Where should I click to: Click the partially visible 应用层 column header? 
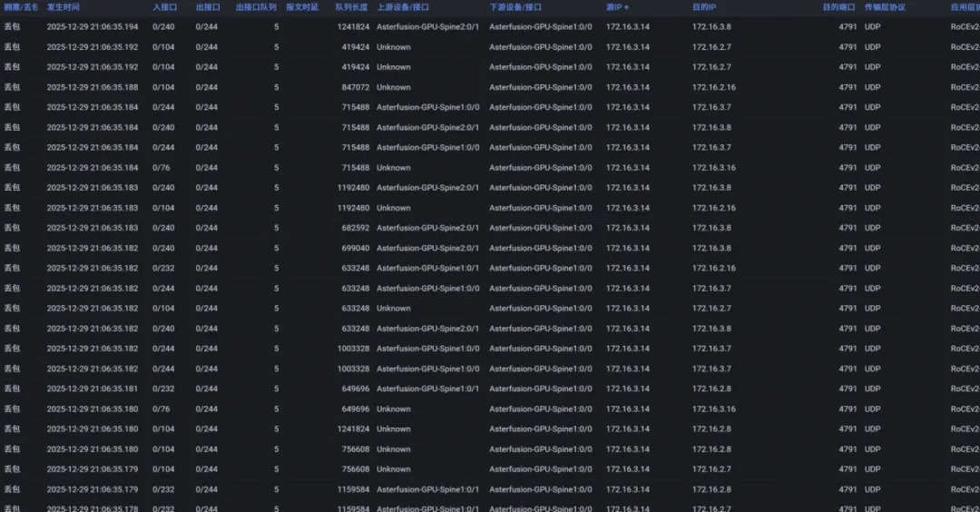965,6
